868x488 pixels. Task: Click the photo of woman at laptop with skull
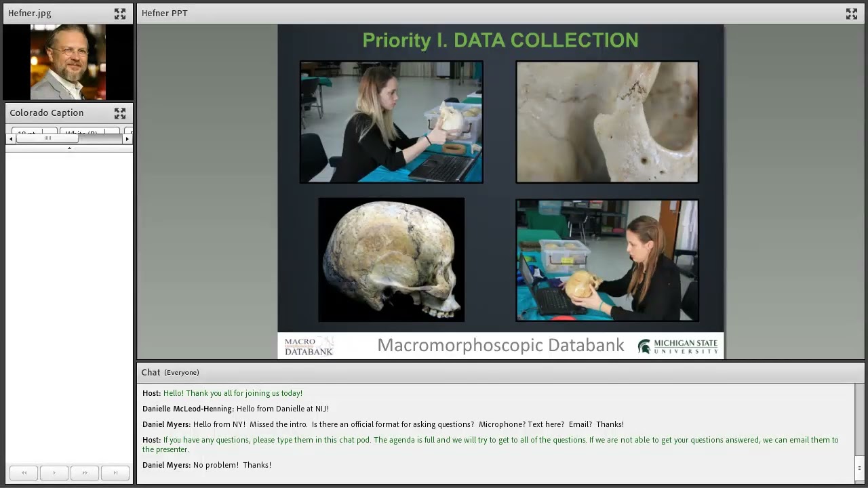(x=607, y=260)
